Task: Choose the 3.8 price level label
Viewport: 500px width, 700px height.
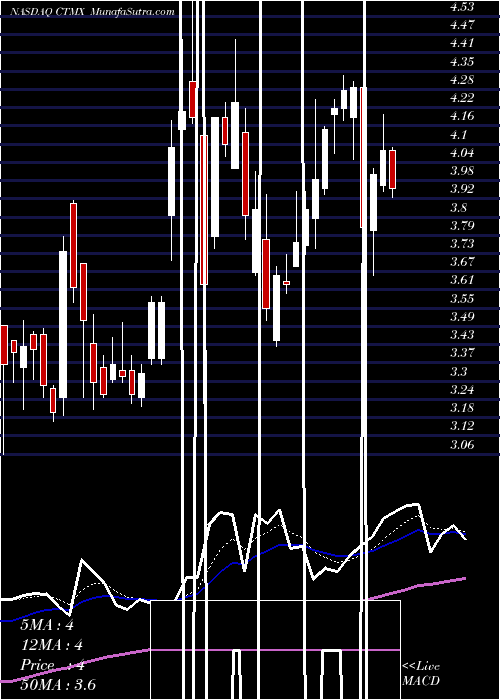Action: pos(459,207)
